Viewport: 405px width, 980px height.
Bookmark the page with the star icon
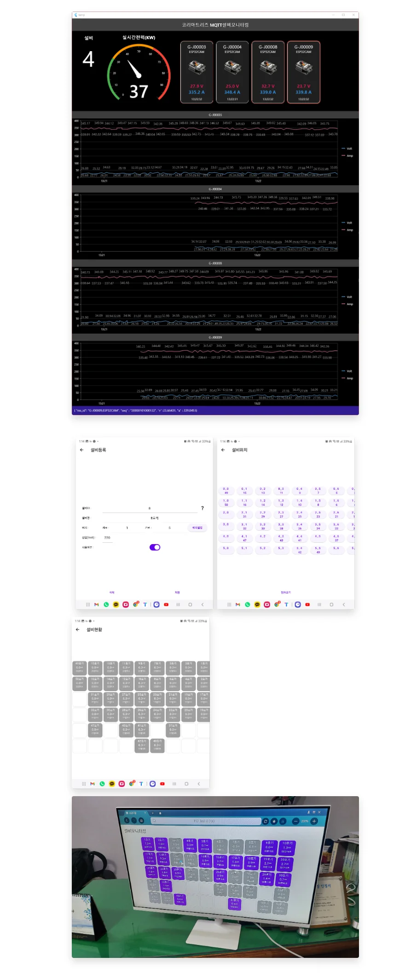click(x=274, y=821)
